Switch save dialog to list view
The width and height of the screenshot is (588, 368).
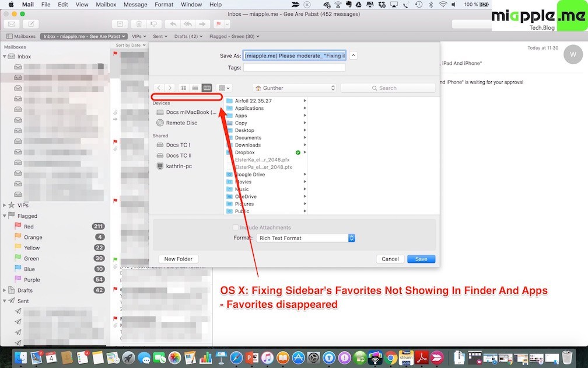point(195,88)
